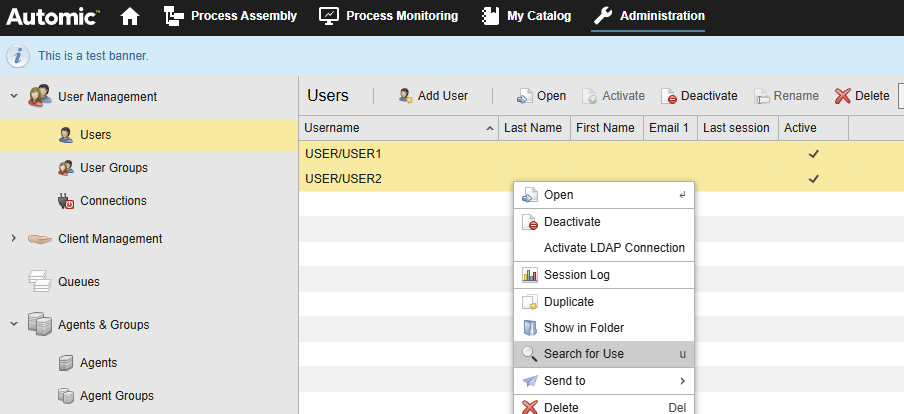Screen dimensions: 904x414
Task: Click Session Log in context menu
Action: point(576,275)
